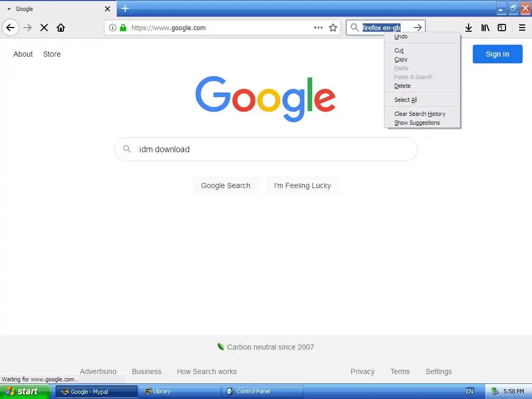Open the Store link

click(52, 54)
